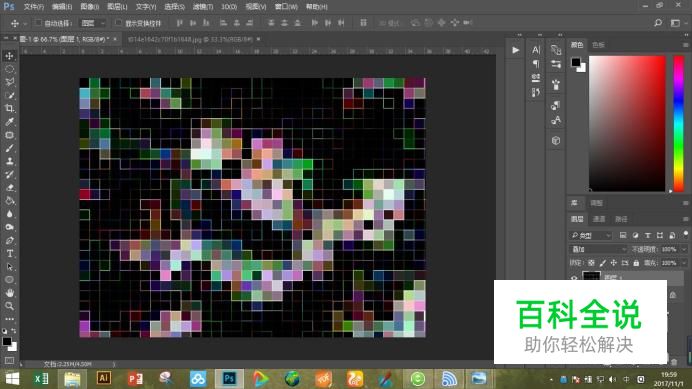The image size is (692, 389).
Task: Enable show transform controls checkbox
Action: 118,23
